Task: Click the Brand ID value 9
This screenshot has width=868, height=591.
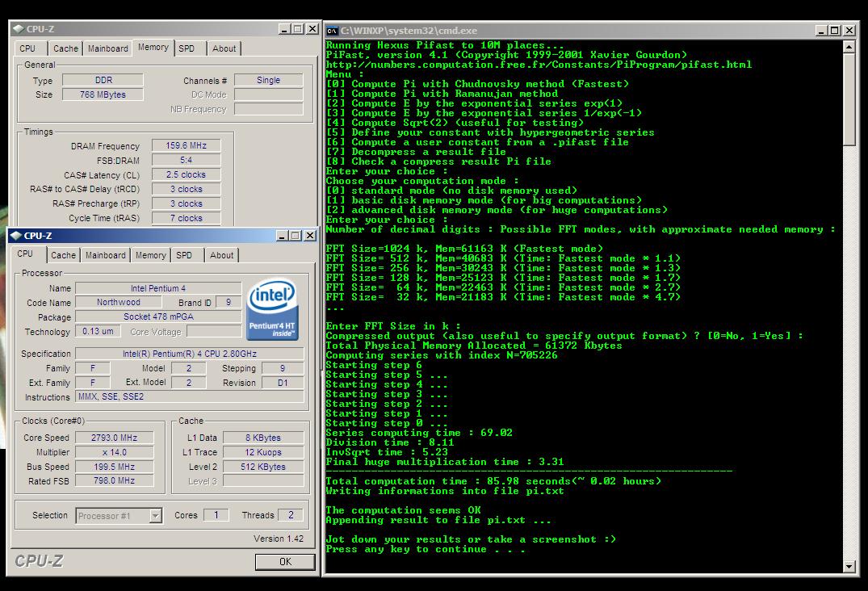Action: coord(228,302)
